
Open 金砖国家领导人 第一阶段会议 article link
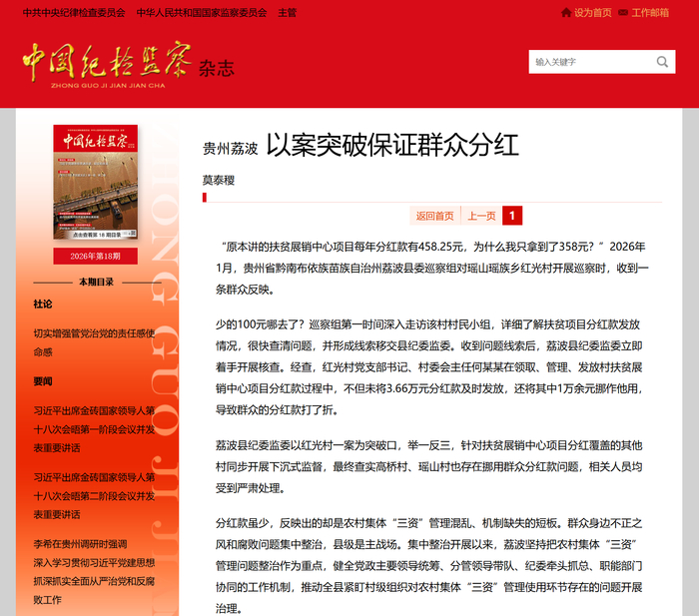94,428
